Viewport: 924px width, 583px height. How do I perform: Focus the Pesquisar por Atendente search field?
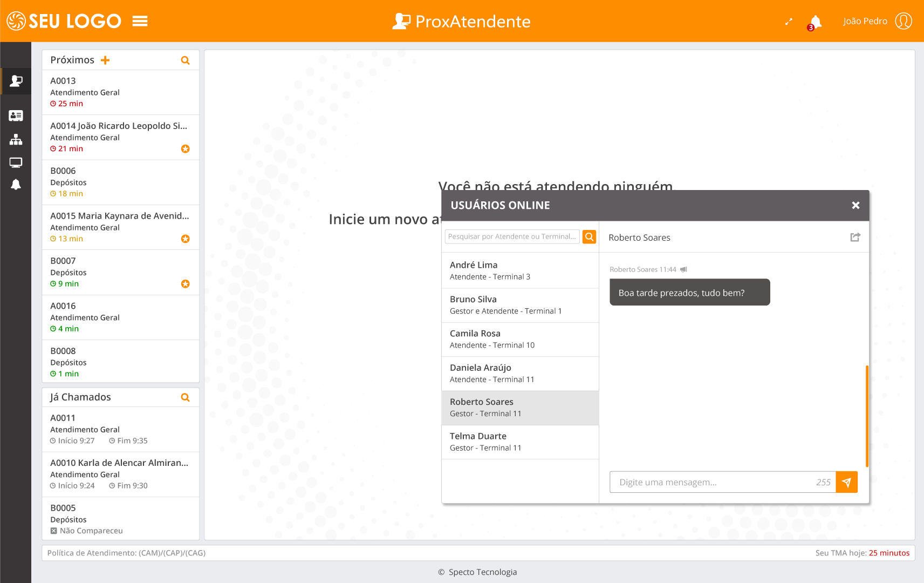click(512, 236)
